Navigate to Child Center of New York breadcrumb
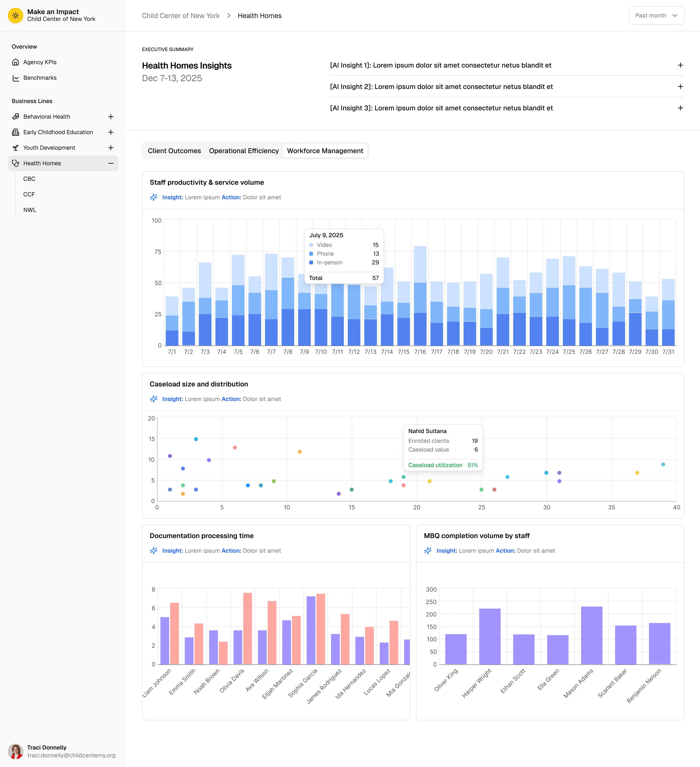Viewport: 700px width, 767px height. pos(181,16)
